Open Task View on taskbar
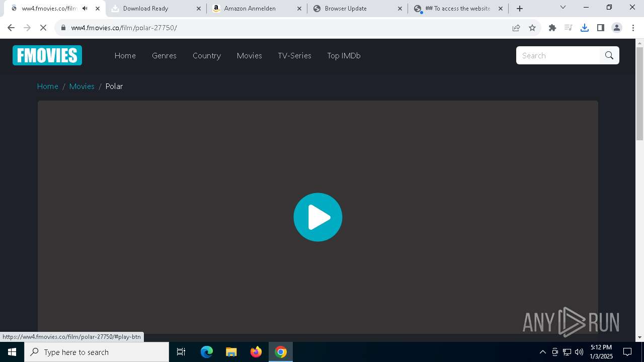Viewport: 644px width, 362px height. point(181,352)
